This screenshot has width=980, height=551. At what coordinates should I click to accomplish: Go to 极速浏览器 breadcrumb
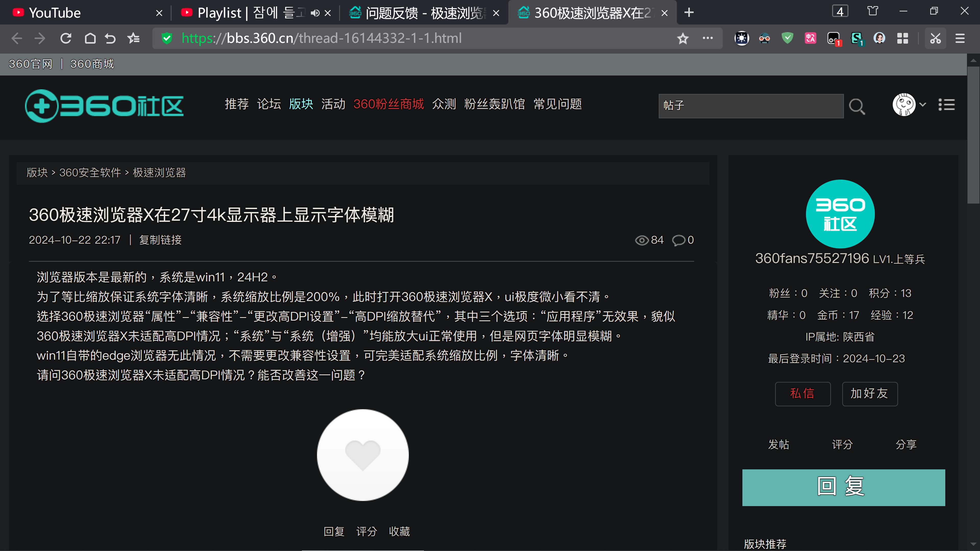click(x=160, y=173)
